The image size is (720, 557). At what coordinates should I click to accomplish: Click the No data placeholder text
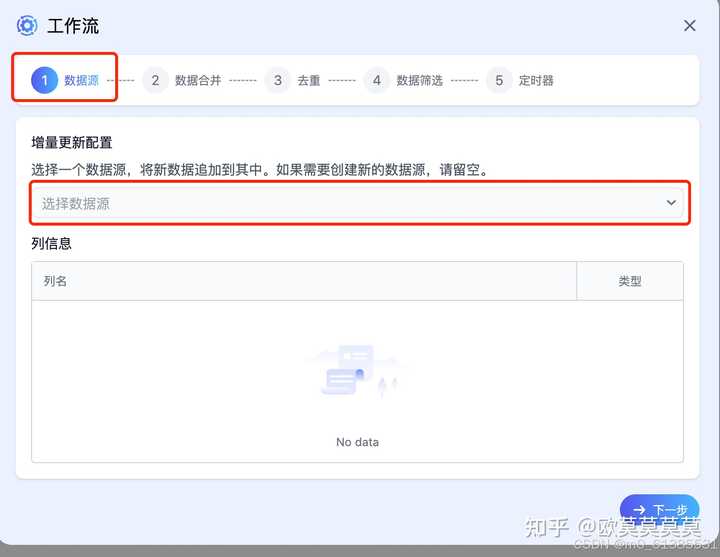(357, 442)
